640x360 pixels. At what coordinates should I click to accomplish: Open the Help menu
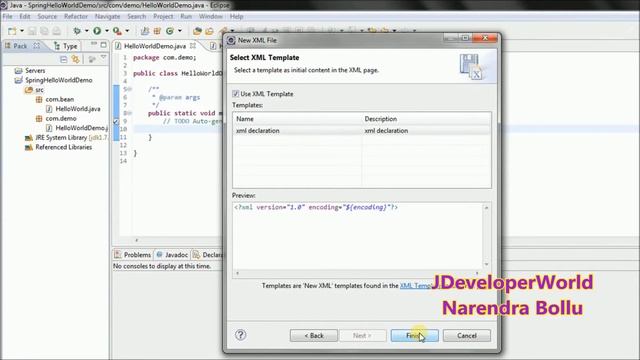pos(236,17)
